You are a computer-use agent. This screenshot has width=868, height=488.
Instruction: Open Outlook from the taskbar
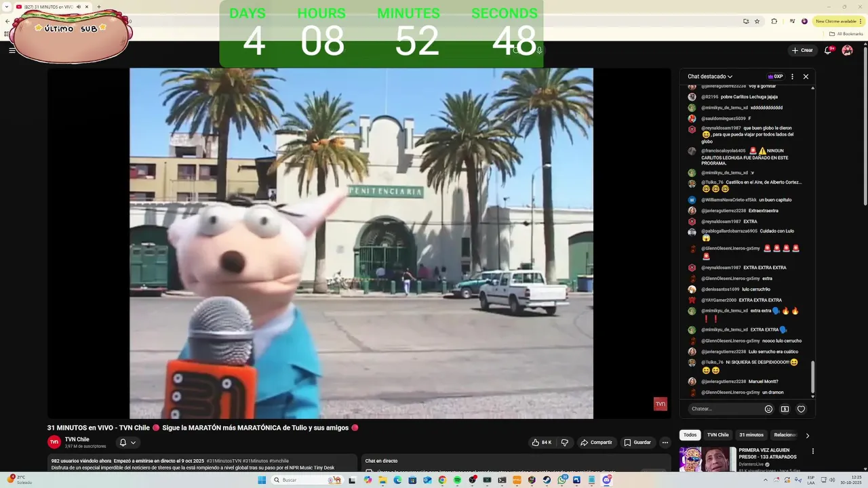427,480
